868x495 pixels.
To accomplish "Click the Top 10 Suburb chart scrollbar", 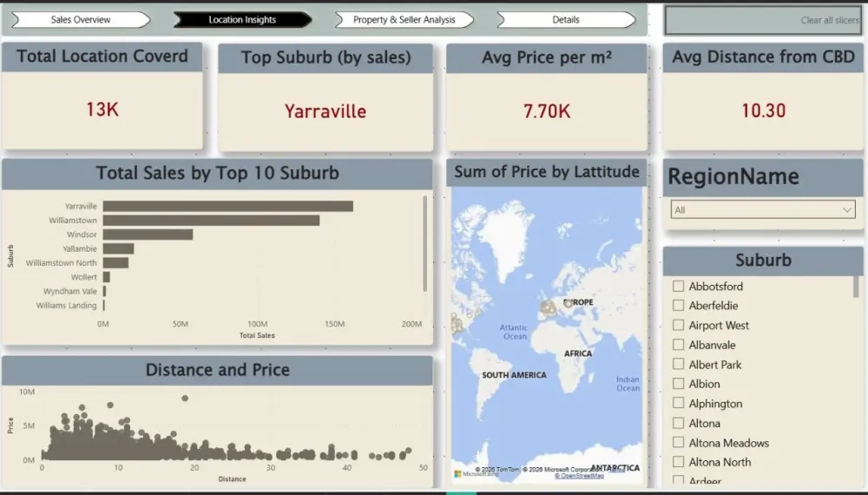I will (425, 243).
